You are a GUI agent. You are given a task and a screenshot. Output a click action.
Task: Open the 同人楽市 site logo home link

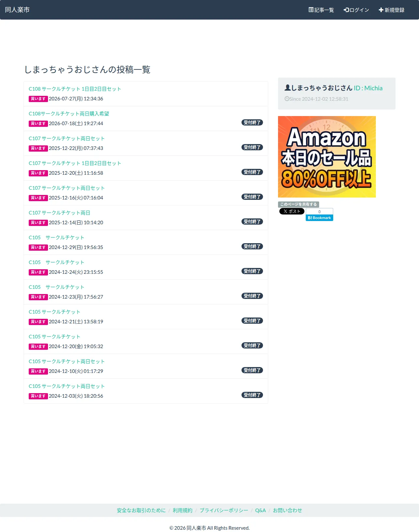pyautogui.click(x=17, y=10)
